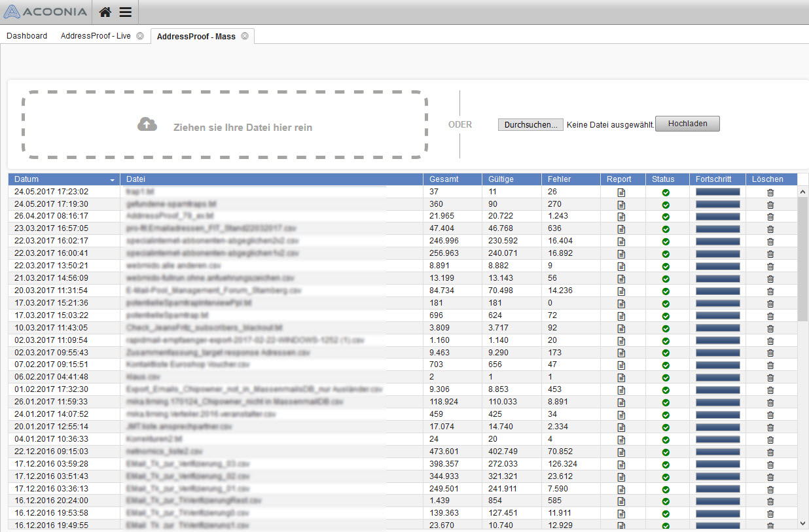This screenshot has height=532, width=809.
Task: Open report for 26.04.2017 08:16:17 row
Action: (x=621, y=217)
